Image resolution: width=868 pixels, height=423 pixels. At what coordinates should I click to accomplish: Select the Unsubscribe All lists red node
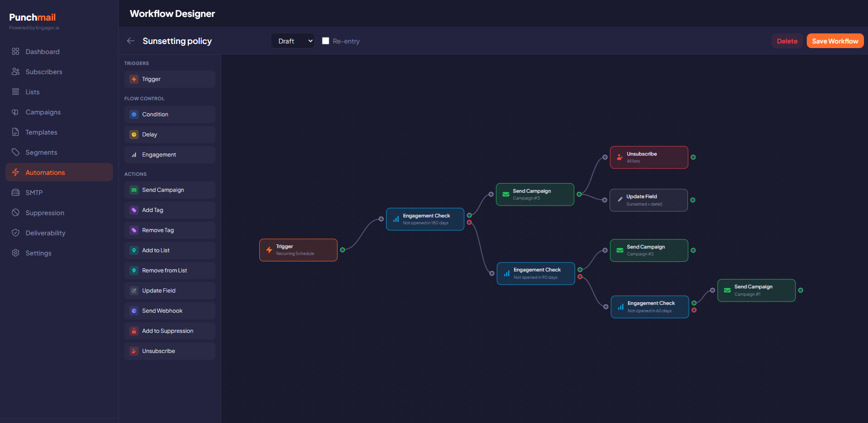[648, 157]
